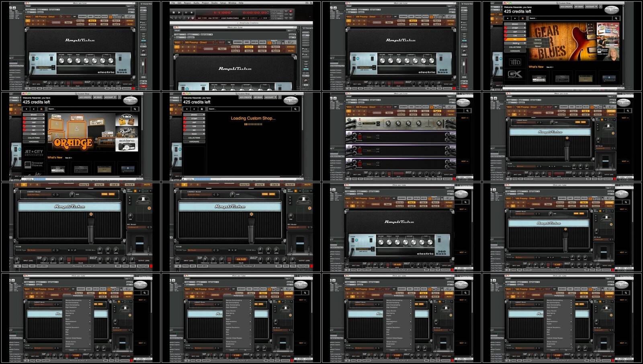The image size is (643, 364).
Task: Click the help question-mark button in the Orange frame
Action: point(119,97)
